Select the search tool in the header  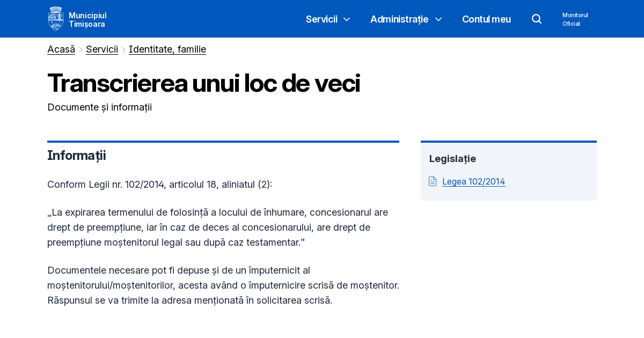537,19
